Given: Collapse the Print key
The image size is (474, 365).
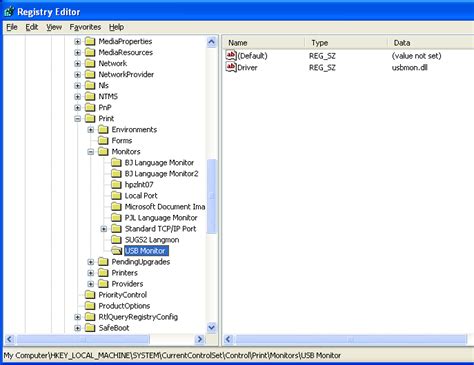Looking at the screenshot, I should [x=77, y=119].
